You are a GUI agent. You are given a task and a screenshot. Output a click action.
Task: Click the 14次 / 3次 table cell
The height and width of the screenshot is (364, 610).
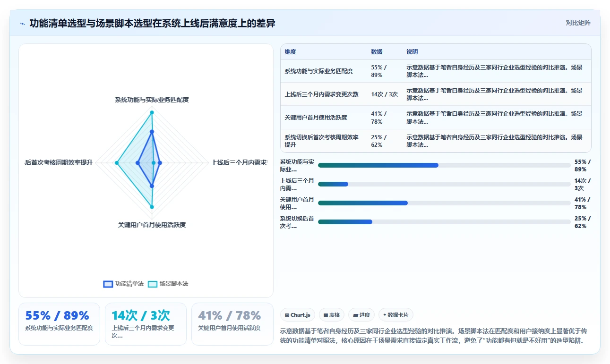point(384,94)
